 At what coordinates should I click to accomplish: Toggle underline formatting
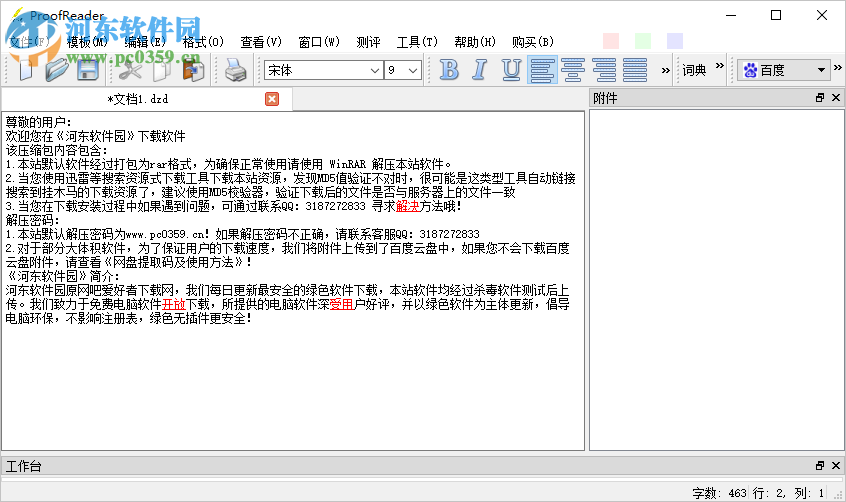click(511, 70)
